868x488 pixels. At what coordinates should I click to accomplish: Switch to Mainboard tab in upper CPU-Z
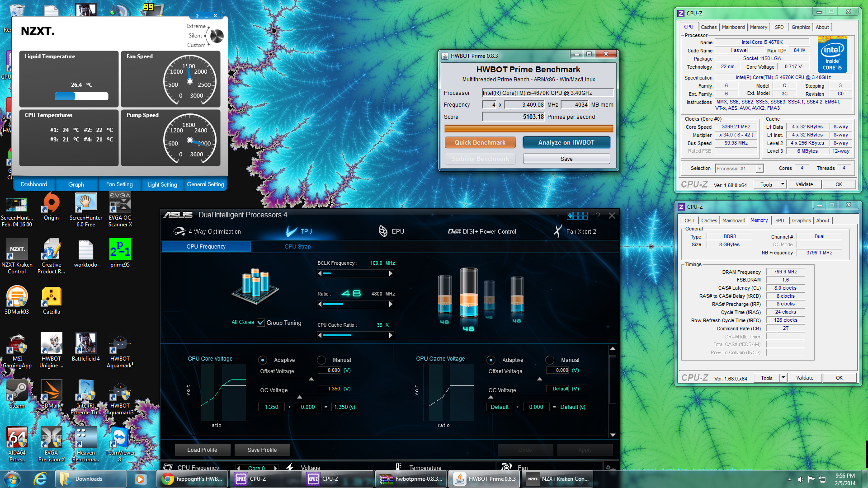point(733,27)
